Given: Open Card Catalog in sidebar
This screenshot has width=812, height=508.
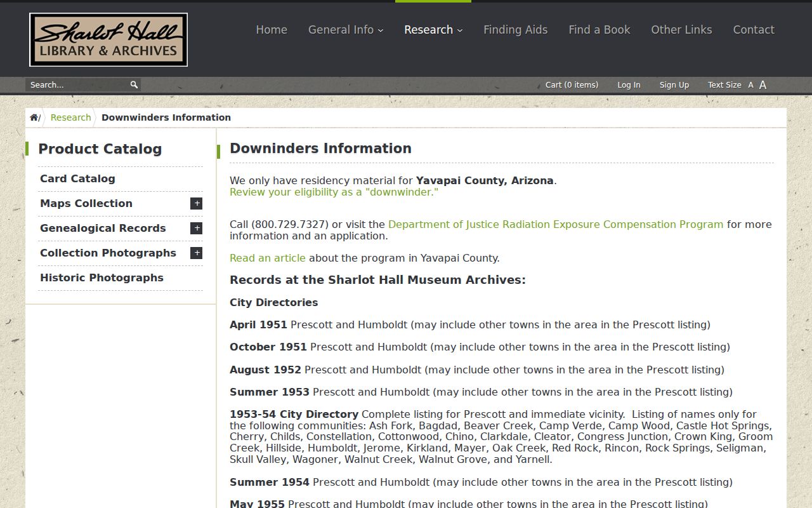Looking at the screenshot, I should (x=77, y=179).
